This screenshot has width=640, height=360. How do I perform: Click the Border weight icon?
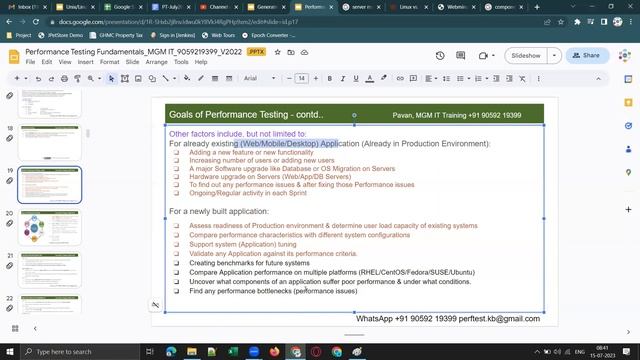[x=215, y=78]
